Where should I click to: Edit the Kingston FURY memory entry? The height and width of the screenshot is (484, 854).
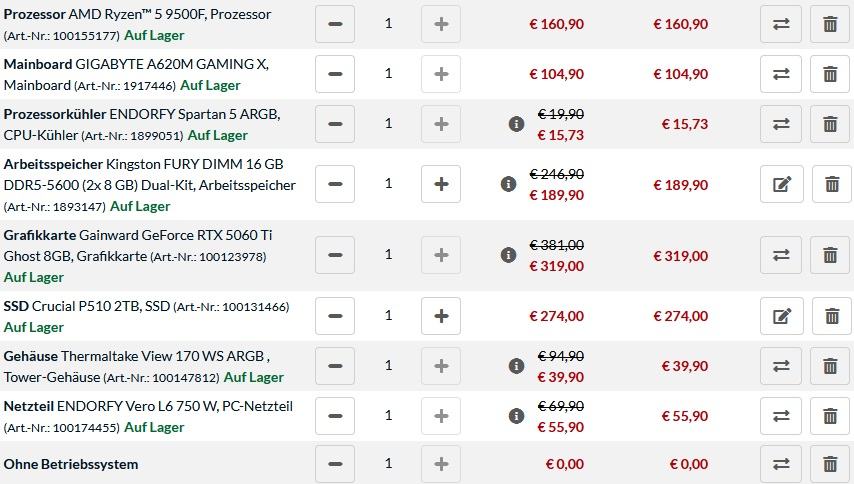(781, 184)
